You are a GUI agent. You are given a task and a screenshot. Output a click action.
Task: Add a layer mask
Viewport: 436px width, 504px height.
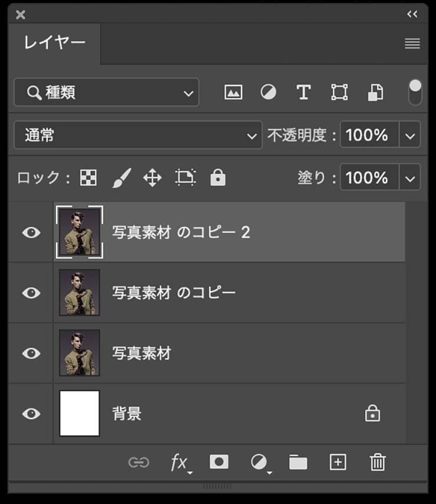tap(219, 462)
